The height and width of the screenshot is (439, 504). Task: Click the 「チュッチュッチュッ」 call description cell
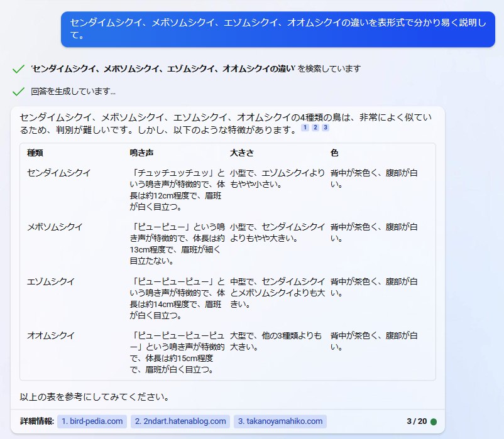coord(177,190)
